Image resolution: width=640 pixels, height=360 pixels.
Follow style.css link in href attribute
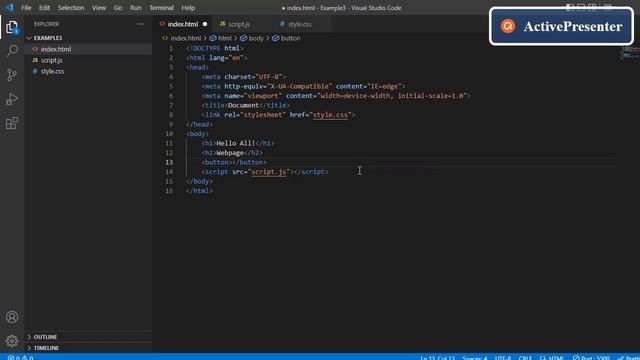(330, 115)
